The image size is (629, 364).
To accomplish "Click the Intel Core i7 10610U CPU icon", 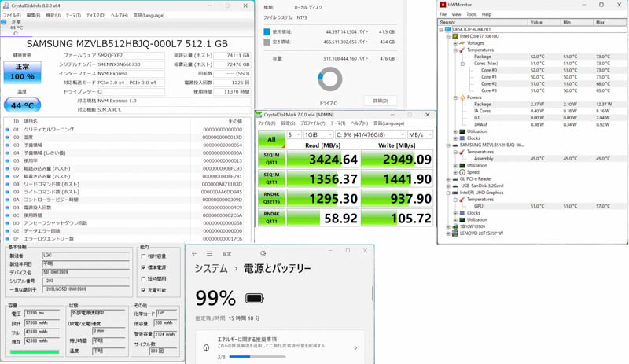I will (x=455, y=36).
